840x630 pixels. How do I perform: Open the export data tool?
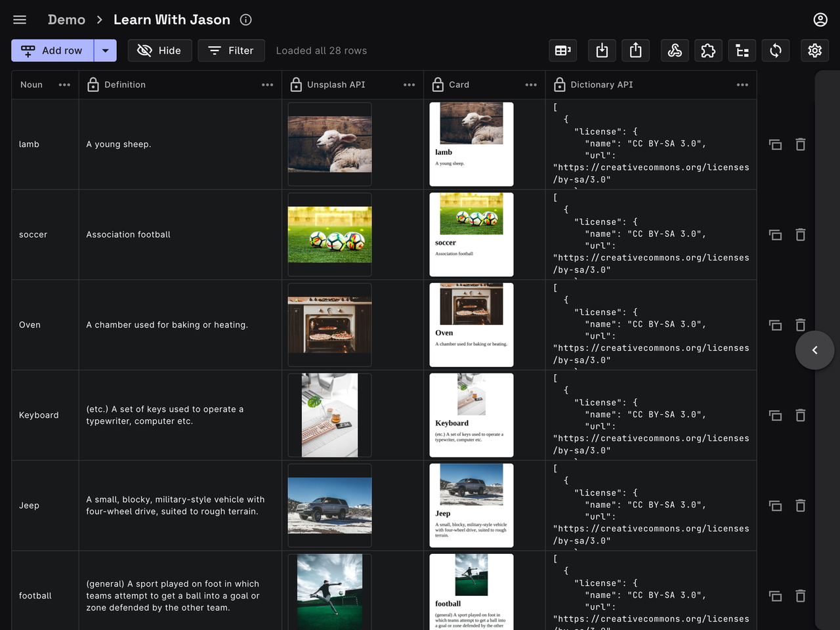click(x=635, y=51)
